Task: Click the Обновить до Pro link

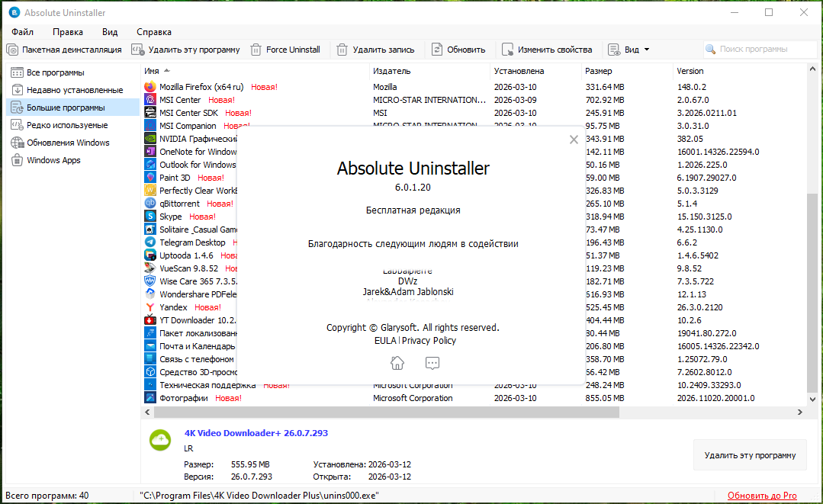Action: (761, 496)
